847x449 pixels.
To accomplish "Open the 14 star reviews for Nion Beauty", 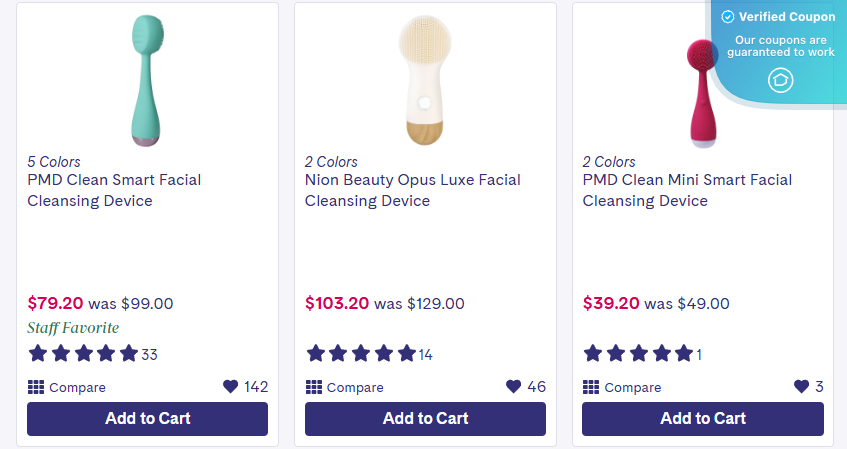I will pyautogui.click(x=369, y=354).
